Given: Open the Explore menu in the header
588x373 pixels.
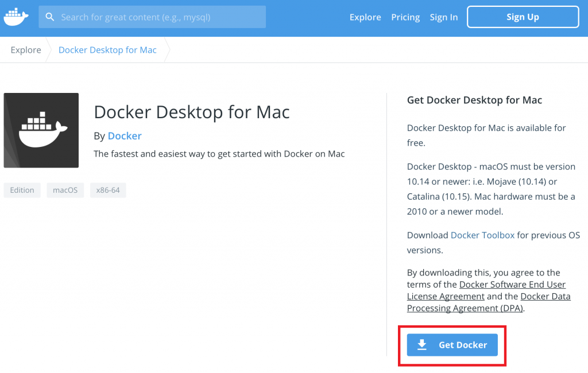Looking at the screenshot, I should tap(365, 17).
